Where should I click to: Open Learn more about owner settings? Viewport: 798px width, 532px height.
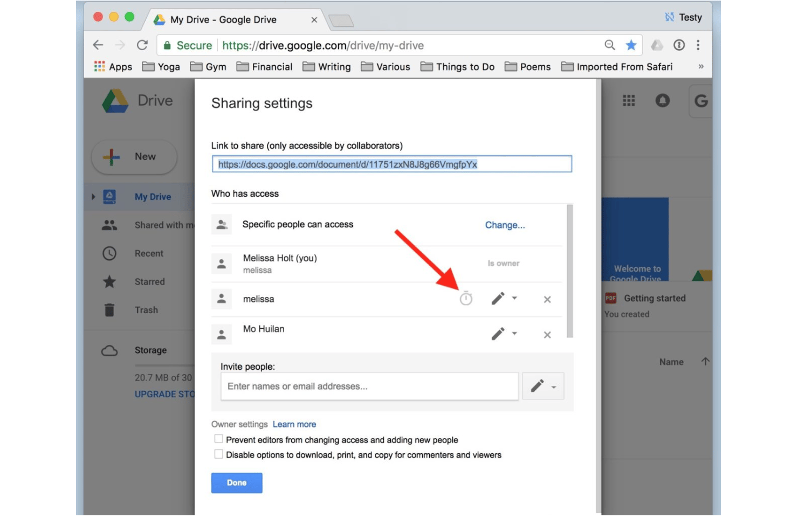(294, 424)
